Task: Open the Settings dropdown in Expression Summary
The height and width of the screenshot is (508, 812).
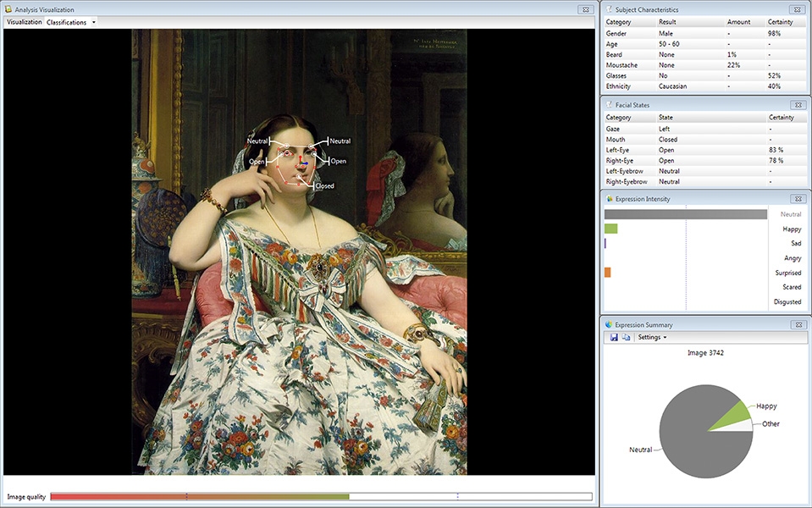Action: click(x=652, y=337)
